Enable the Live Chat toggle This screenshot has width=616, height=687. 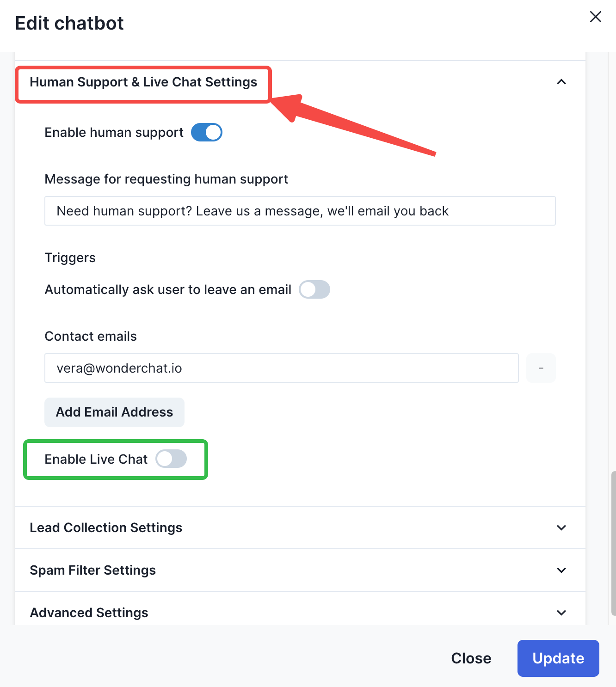pos(171,459)
